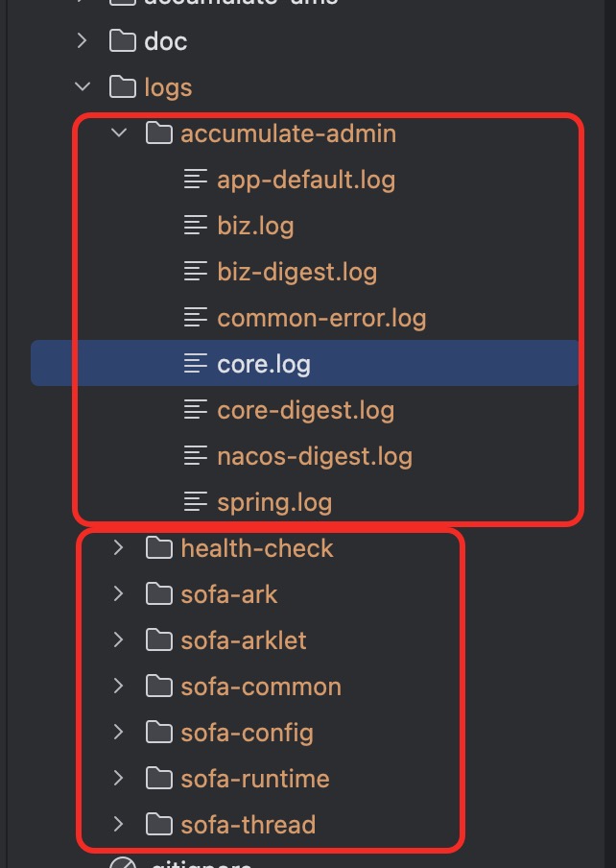Select the biz-digest.log file
Viewport: 616px width, 868px height.
[296, 272]
